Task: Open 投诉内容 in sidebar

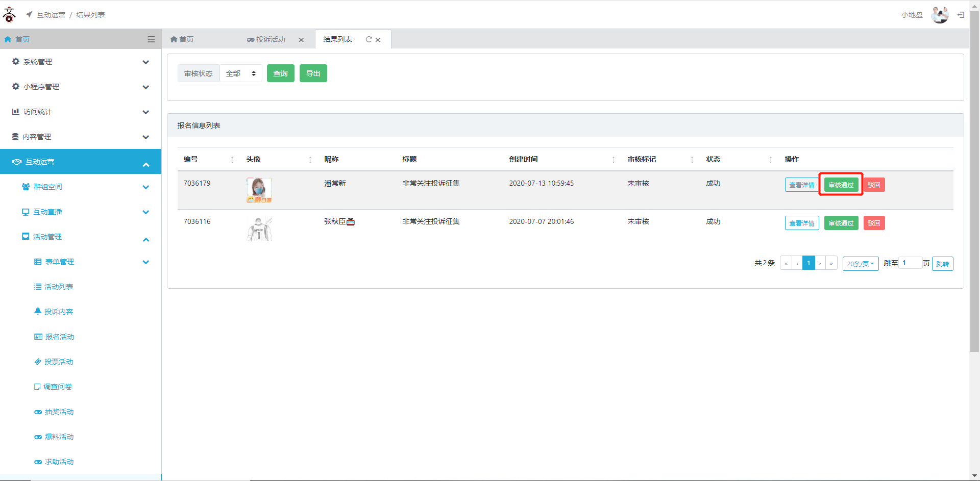Action: click(58, 312)
